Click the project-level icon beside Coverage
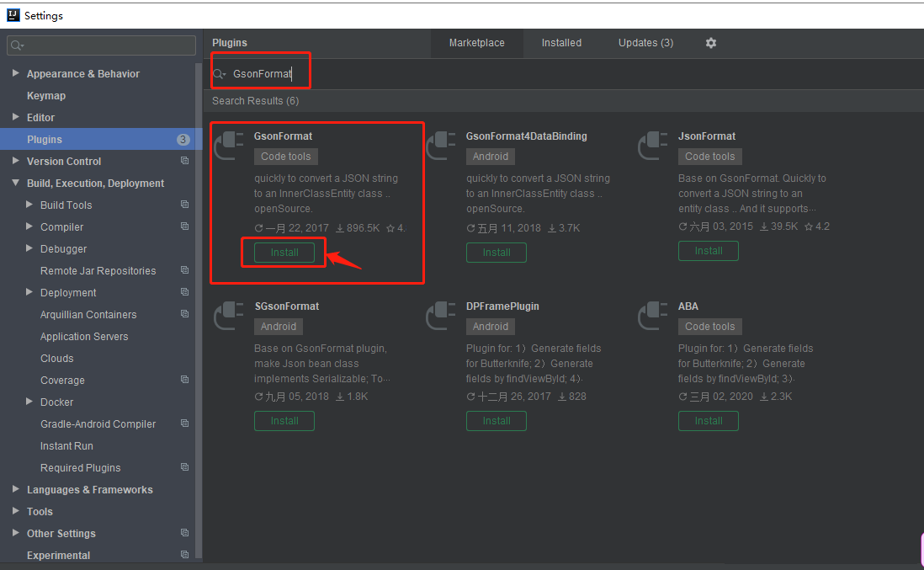The width and height of the screenshot is (924, 570). [184, 379]
